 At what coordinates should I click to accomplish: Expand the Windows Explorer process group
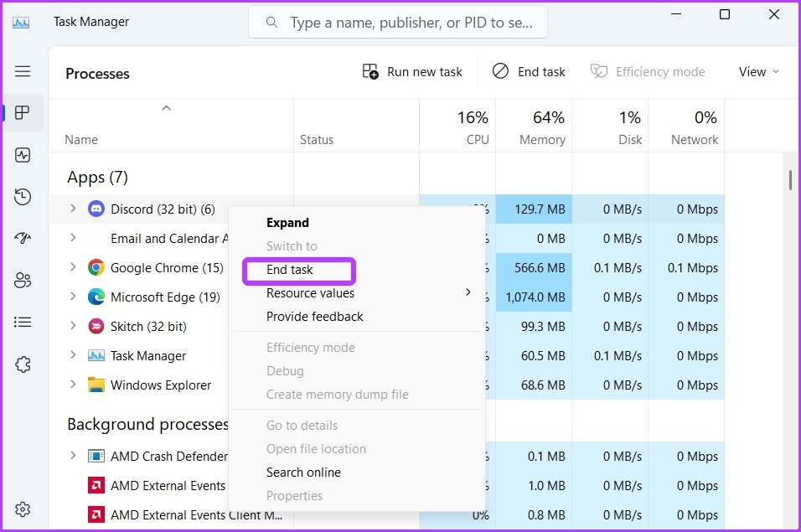tap(73, 384)
